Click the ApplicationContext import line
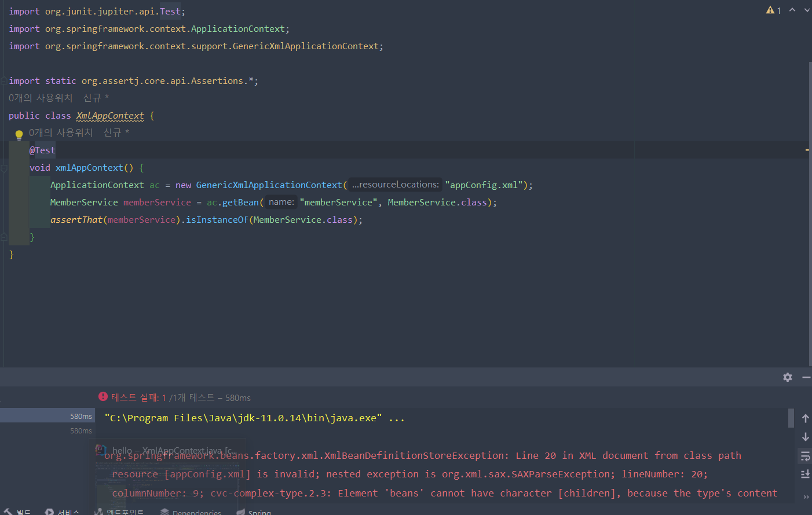This screenshot has height=515, width=812. 149,28
